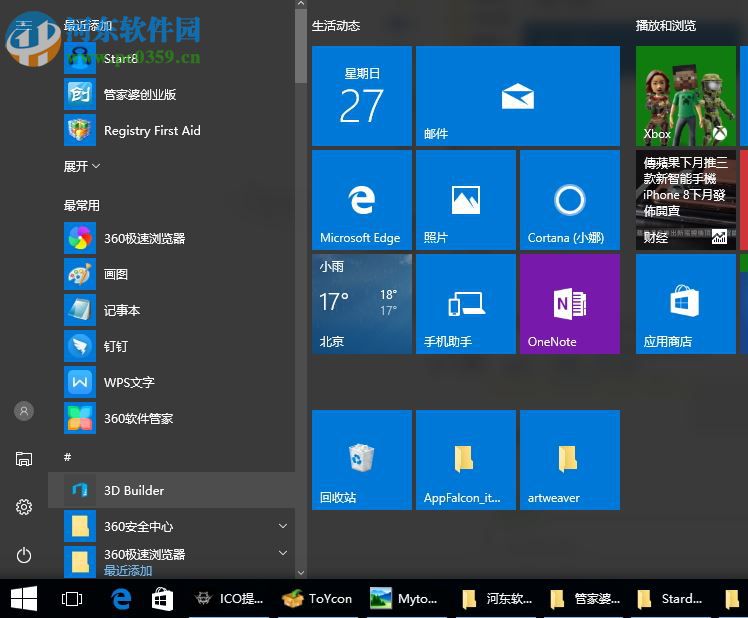Open the 手机助手 tile
Viewport: 748px width, 618px height.
(466, 304)
